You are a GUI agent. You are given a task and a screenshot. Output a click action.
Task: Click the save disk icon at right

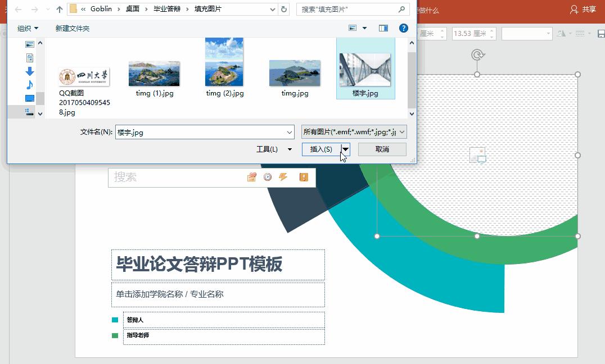click(x=601, y=34)
